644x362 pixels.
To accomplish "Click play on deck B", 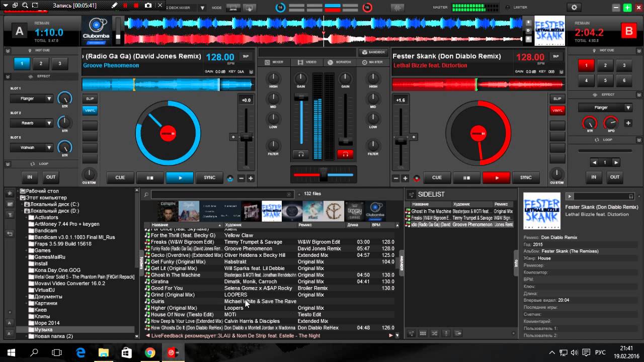I will click(496, 177).
